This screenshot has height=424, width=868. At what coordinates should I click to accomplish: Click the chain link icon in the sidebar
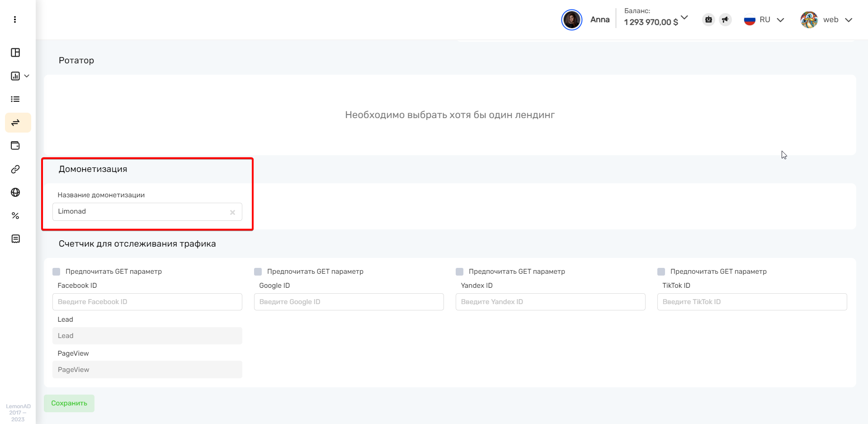coord(15,169)
